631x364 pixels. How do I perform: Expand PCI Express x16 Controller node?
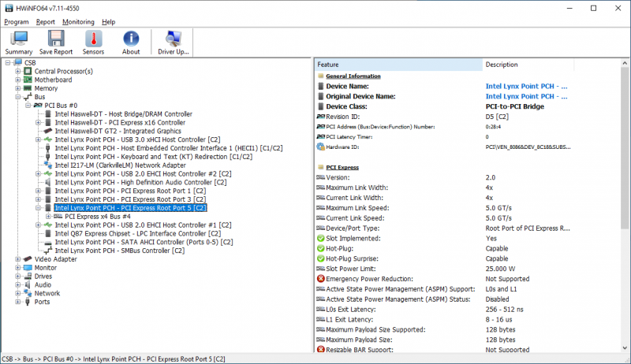coord(38,123)
